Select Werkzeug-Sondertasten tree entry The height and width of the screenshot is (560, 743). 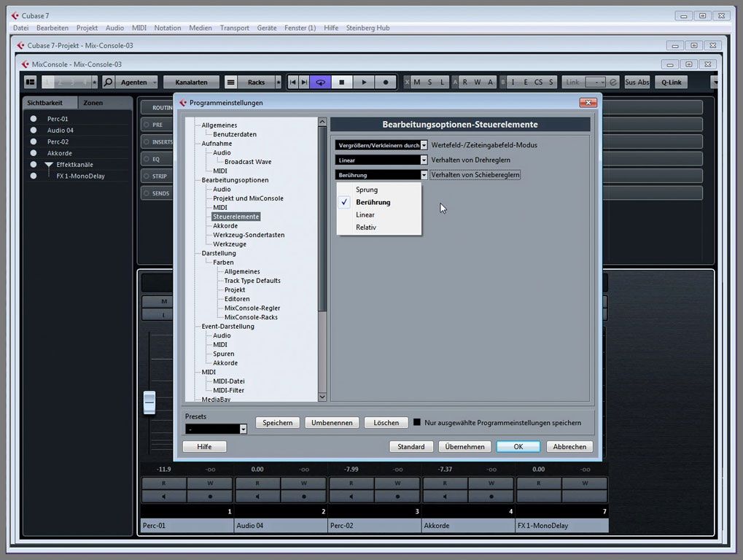249,235
